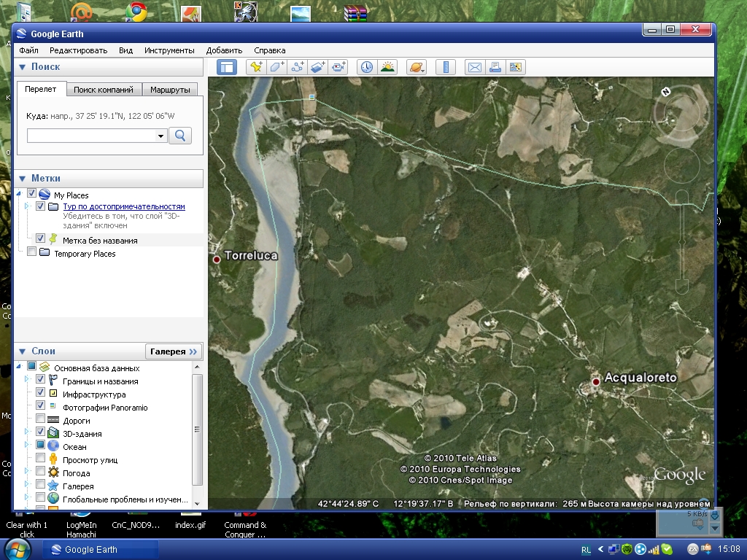
Task: Open the 'Инструменты' menu
Action: click(169, 50)
